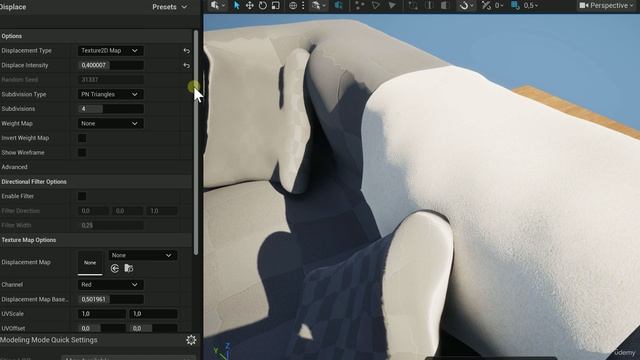This screenshot has width=640, height=360.
Task: Open the Presets dropdown
Action: coord(169,7)
